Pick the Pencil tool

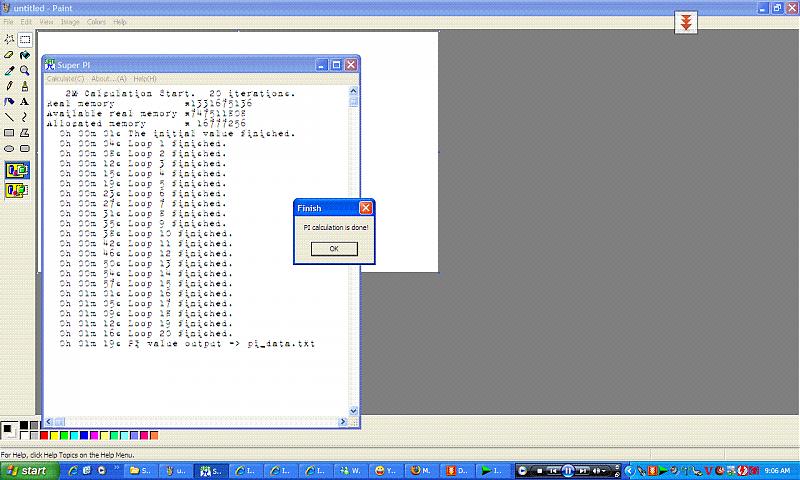[x=9, y=86]
